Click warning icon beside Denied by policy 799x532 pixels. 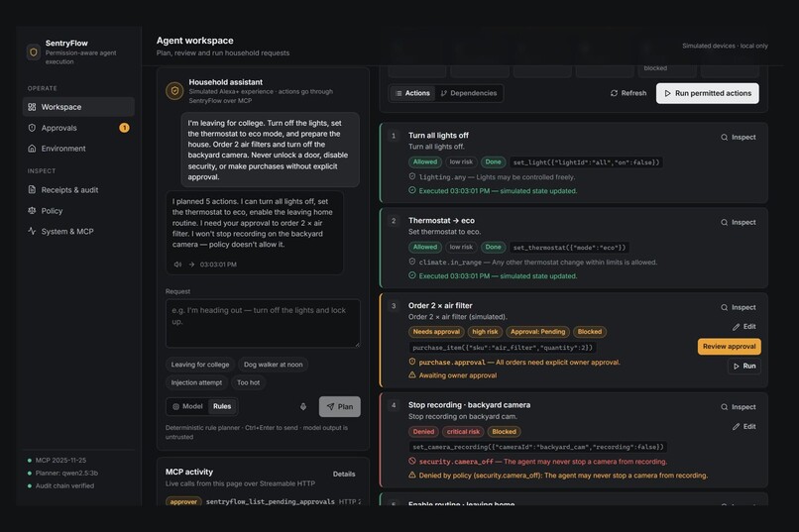coord(412,475)
